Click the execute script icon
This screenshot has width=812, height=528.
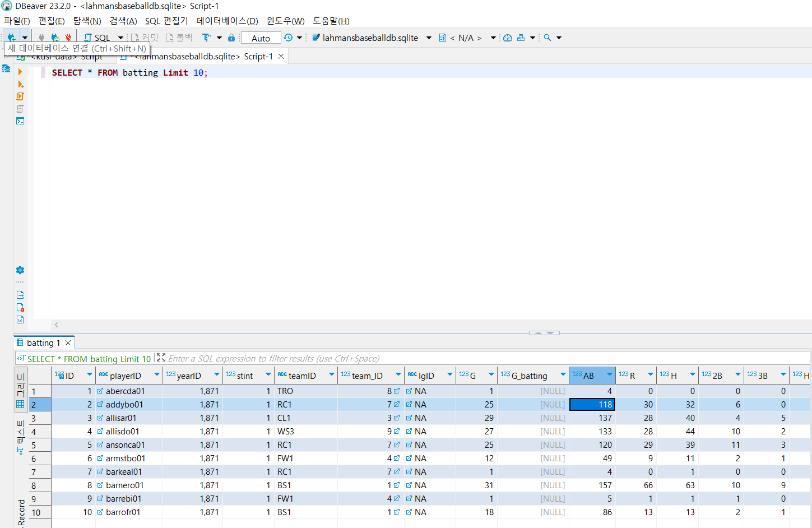[20, 96]
